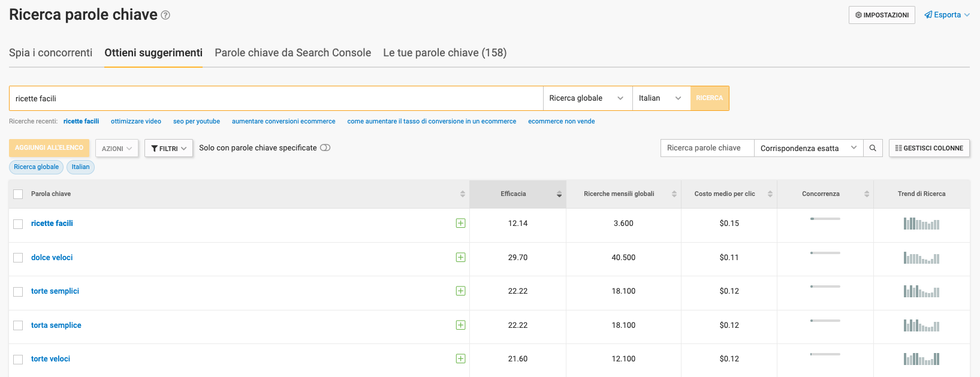The height and width of the screenshot is (377, 980).
Task: Open recent search 'seo per youtube'
Action: 197,121
